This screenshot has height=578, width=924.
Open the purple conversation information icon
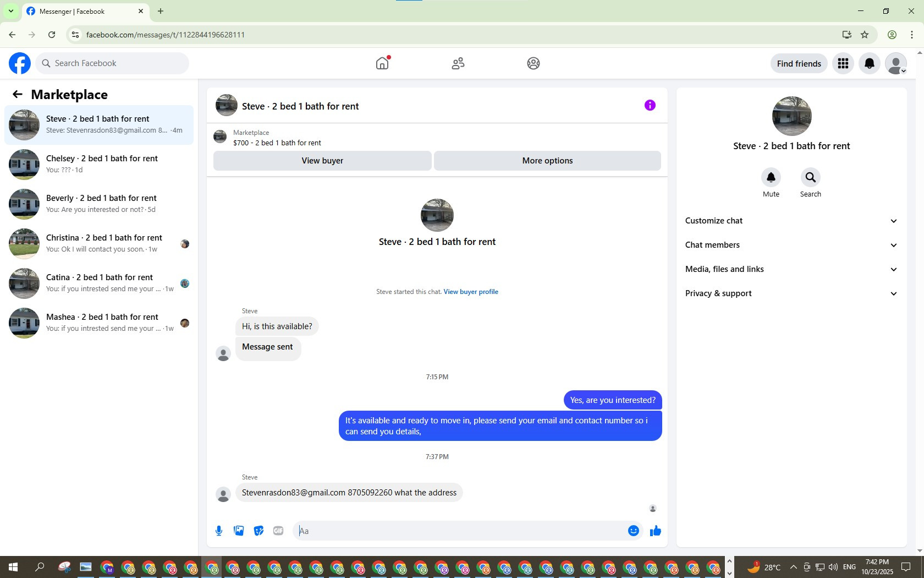(650, 105)
